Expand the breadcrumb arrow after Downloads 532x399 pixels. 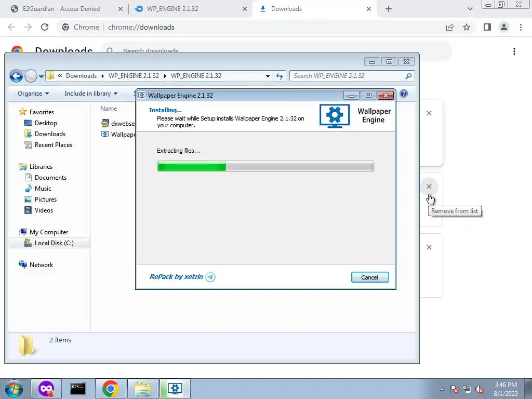[x=102, y=76]
